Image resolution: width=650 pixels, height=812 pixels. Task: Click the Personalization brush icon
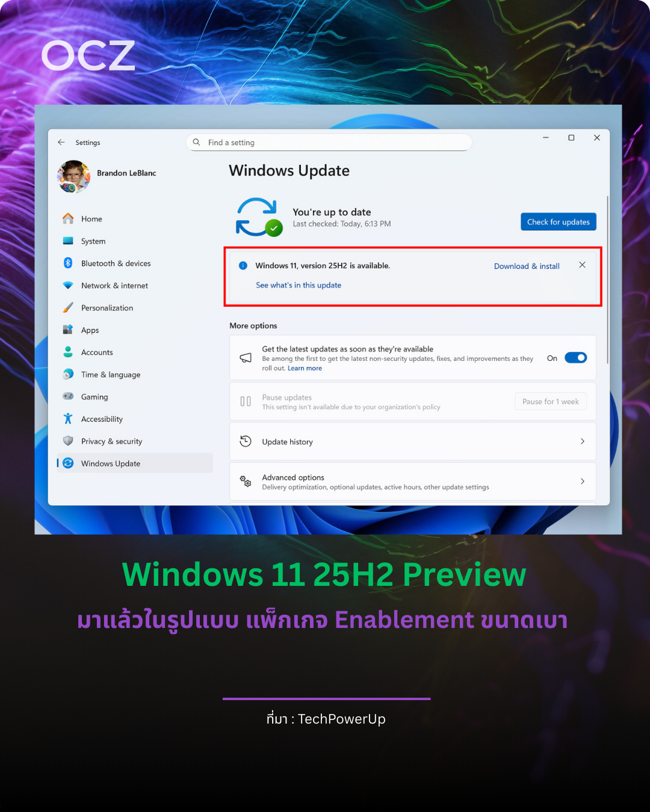pos(68,308)
